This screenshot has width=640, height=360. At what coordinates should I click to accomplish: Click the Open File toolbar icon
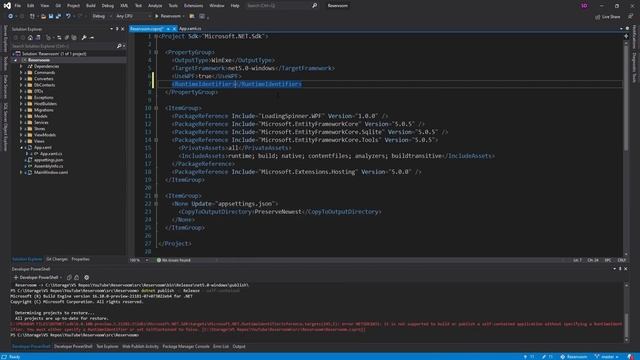(43, 16)
